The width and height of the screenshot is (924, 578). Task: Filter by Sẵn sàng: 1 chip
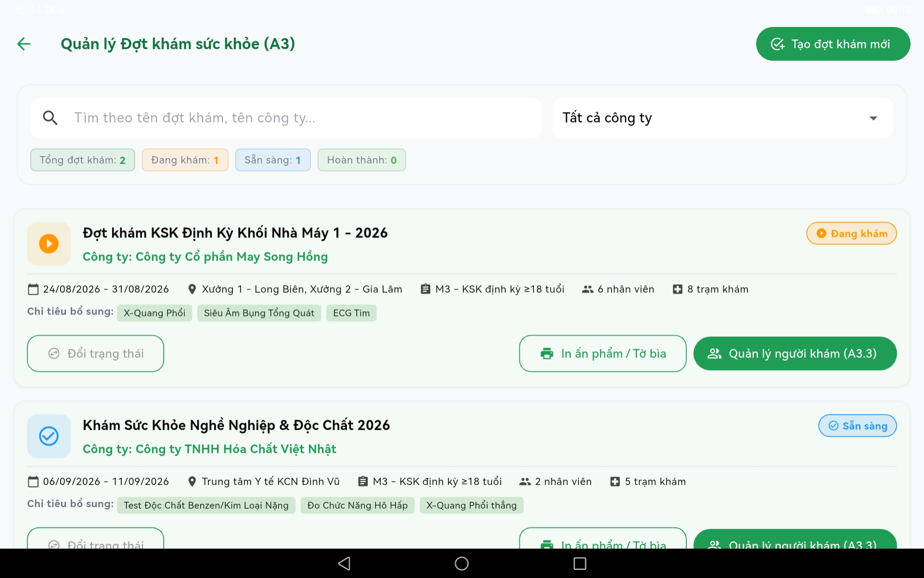[x=273, y=160]
